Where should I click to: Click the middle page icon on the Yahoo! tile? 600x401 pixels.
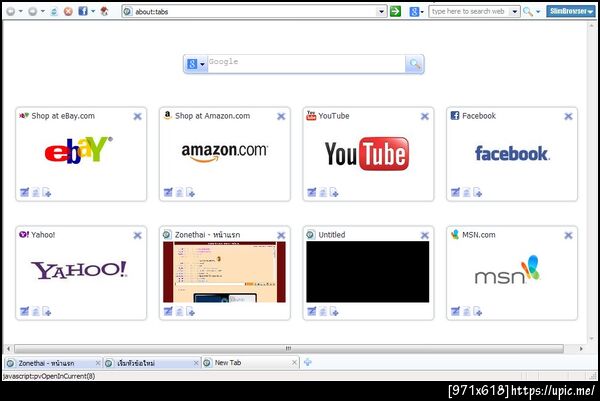tap(36, 311)
